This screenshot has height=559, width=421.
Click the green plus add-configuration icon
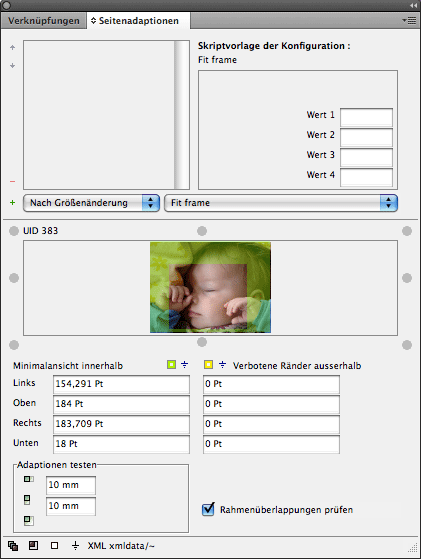coord(12,202)
